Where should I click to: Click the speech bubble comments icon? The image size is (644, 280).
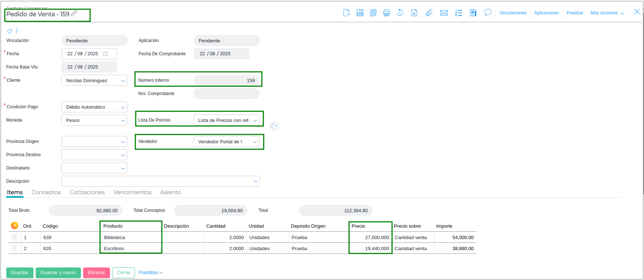coord(488,13)
